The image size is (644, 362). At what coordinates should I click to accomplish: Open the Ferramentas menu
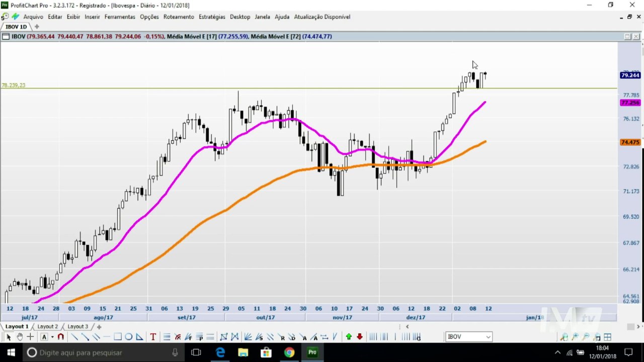(x=120, y=17)
